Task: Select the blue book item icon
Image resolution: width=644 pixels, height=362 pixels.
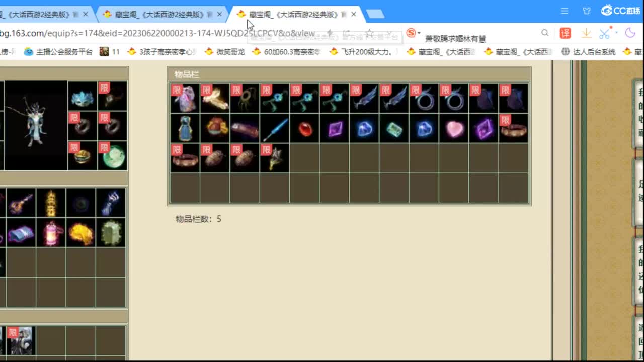Action: pyautogui.click(x=21, y=232)
